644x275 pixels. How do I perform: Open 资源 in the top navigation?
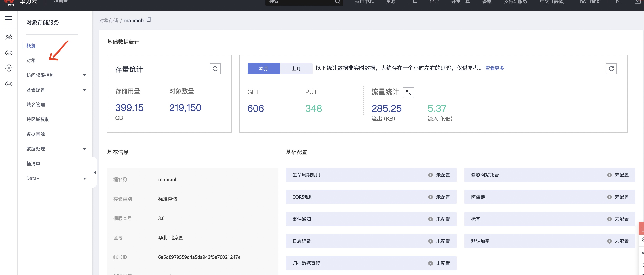390,2
